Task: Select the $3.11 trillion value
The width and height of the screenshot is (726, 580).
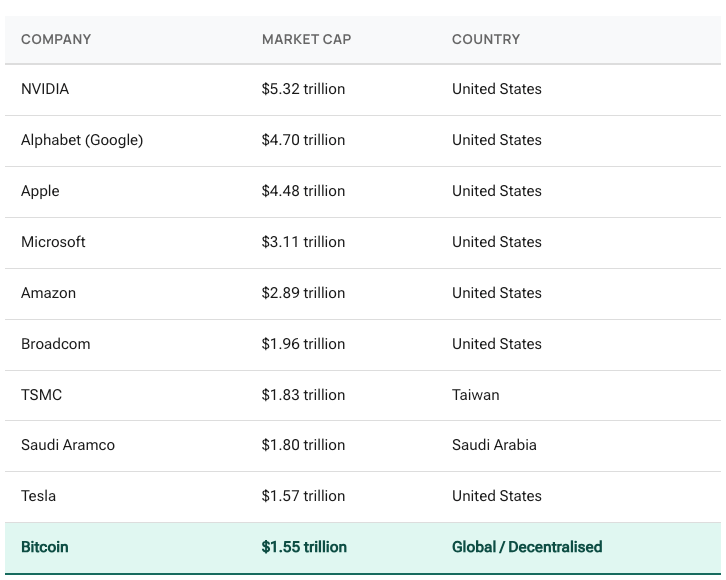Action: (303, 242)
